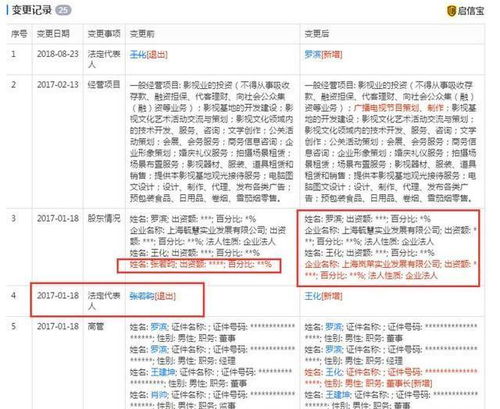Click row number 2 in the 序号 column
Viewport: 500px width, 409px height.
pyautogui.click(x=14, y=85)
